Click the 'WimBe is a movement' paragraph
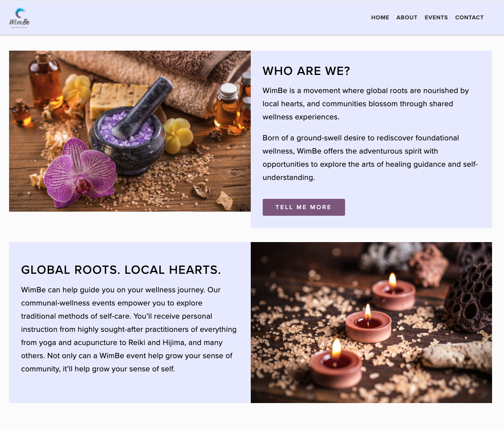The height and width of the screenshot is (429, 504). coord(366,104)
